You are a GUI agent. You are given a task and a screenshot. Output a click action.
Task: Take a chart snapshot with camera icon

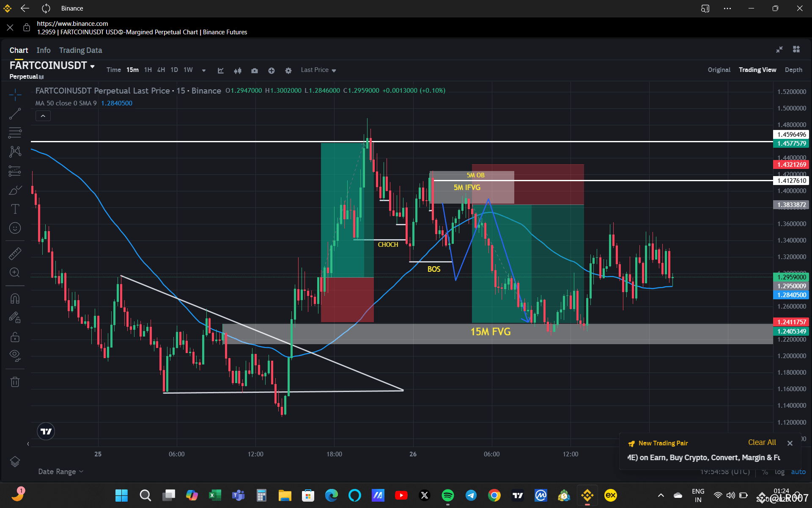[255, 70]
